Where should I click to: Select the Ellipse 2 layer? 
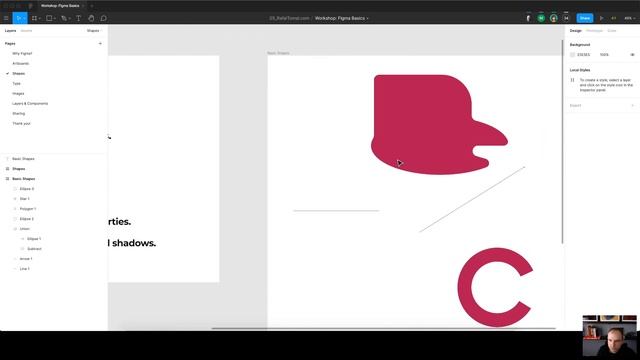coord(27,219)
